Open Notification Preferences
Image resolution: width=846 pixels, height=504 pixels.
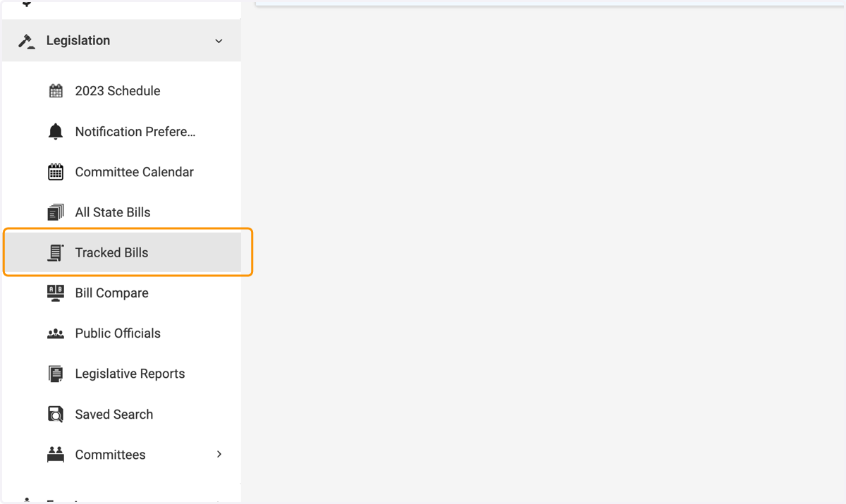135,132
